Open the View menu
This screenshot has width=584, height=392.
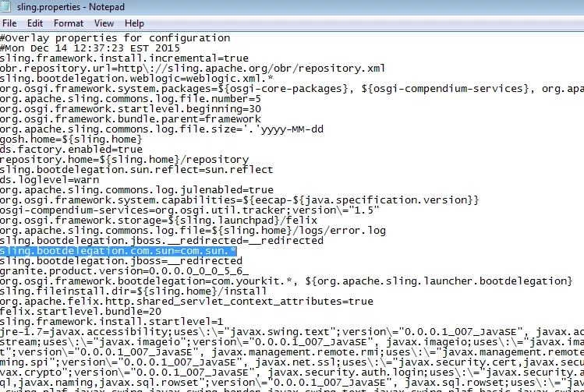104,23
